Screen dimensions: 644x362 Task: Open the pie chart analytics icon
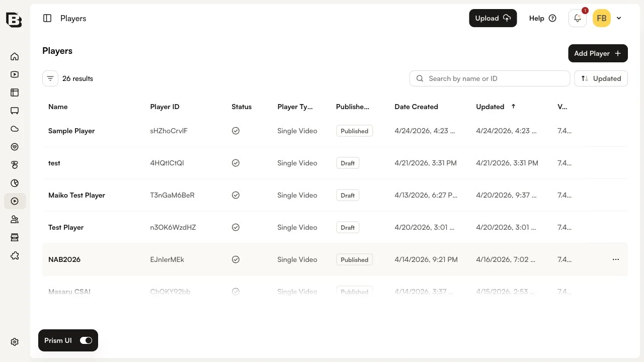[15, 183]
